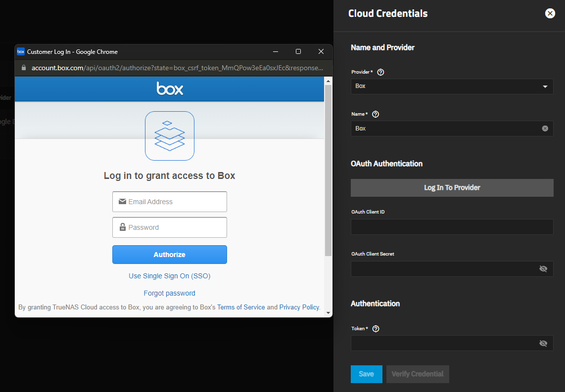Open the Forgot password link
This screenshot has width=565, height=392.
[170, 293]
